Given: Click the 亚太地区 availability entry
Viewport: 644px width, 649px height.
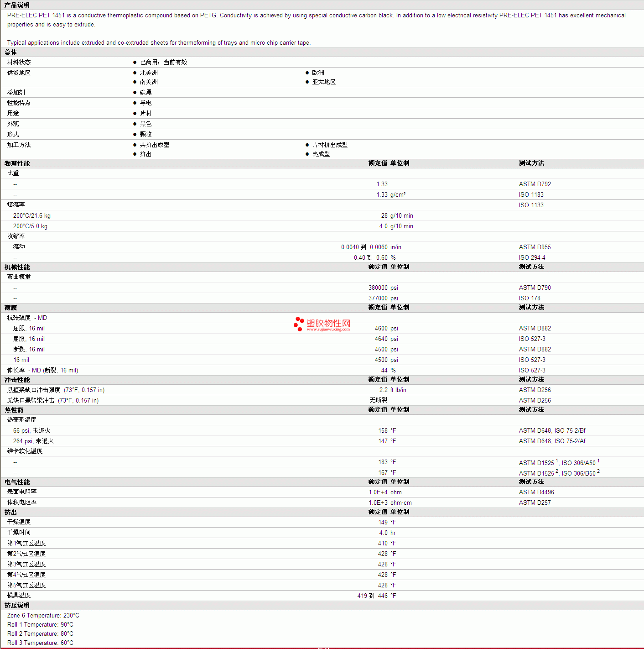Looking at the screenshot, I should [324, 82].
